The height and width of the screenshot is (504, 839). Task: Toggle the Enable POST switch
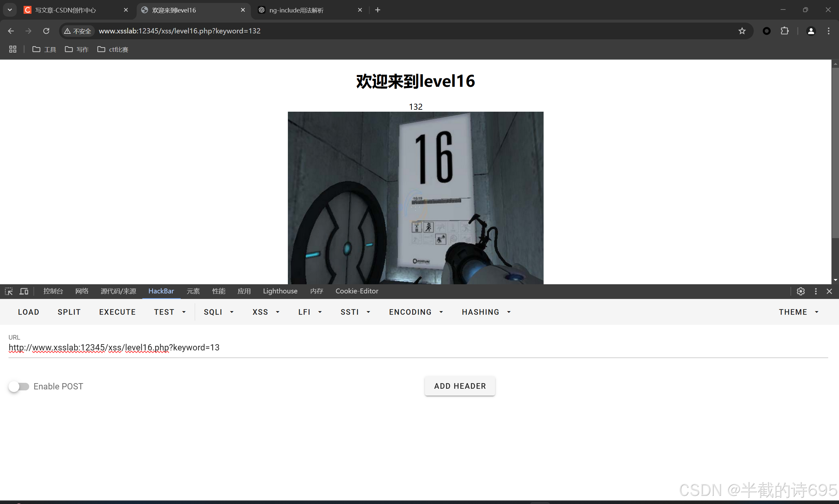click(x=19, y=386)
